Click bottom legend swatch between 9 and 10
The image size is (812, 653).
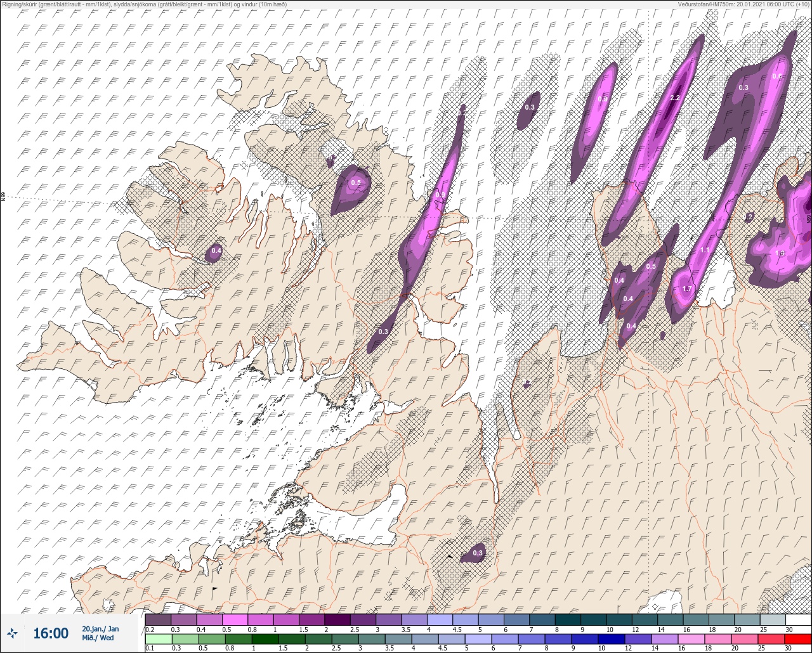coord(584,639)
